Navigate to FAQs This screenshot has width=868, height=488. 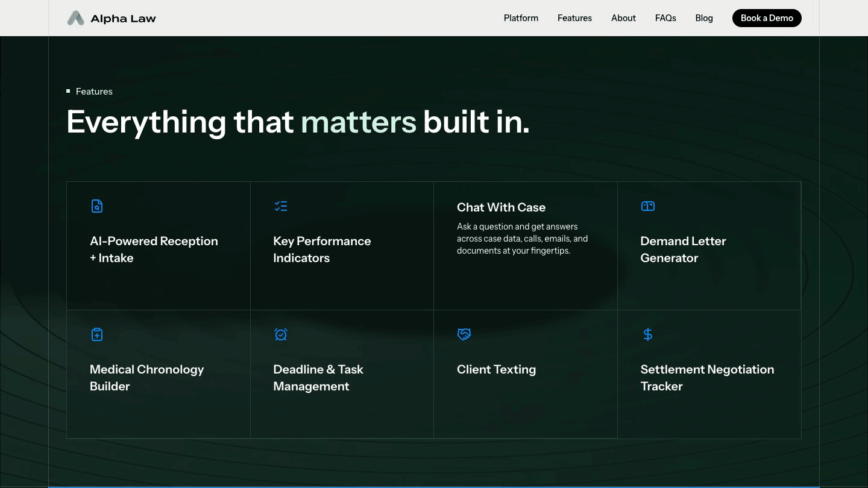[x=665, y=18]
